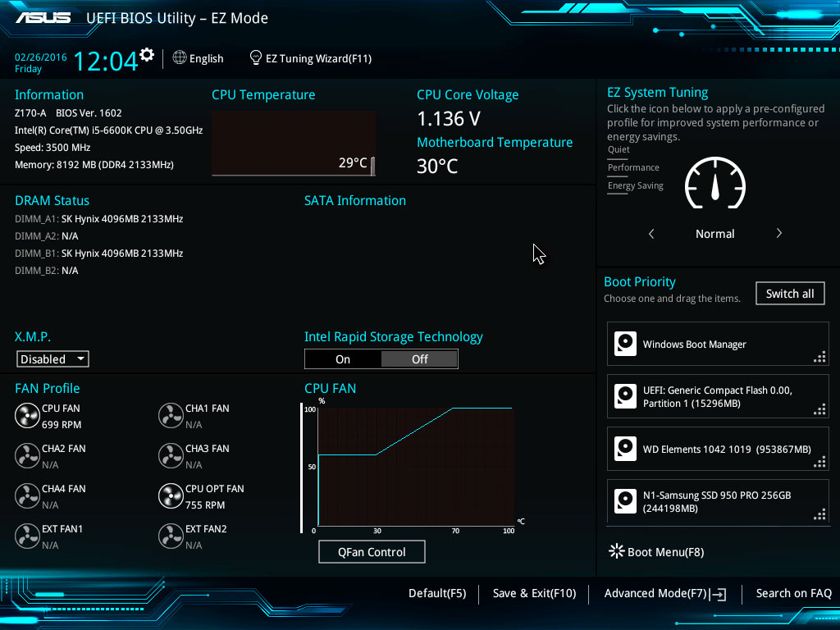Click the Windows Boot Manager disk icon

(x=625, y=344)
